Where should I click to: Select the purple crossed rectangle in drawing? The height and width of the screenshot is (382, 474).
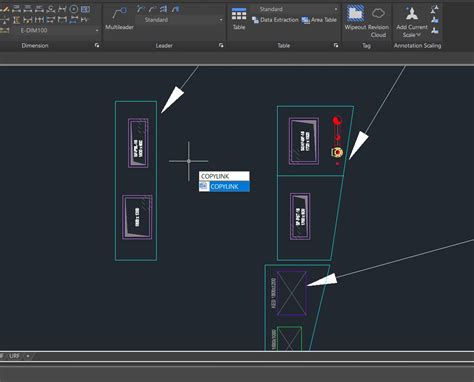click(292, 293)
